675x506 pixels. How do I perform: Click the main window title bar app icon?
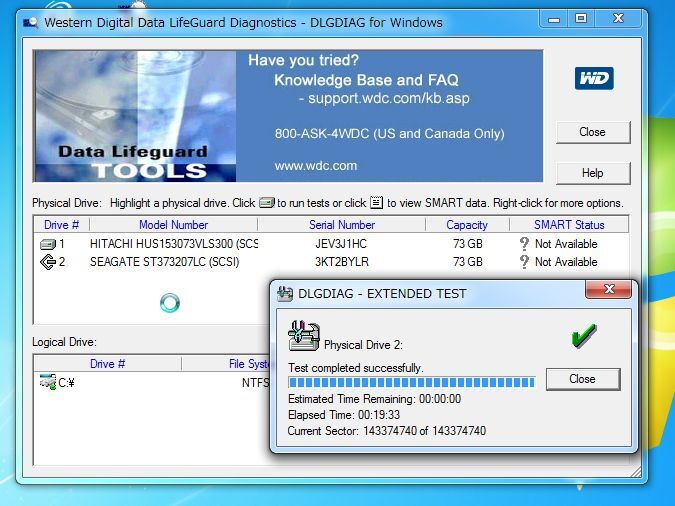coord(31,22)
